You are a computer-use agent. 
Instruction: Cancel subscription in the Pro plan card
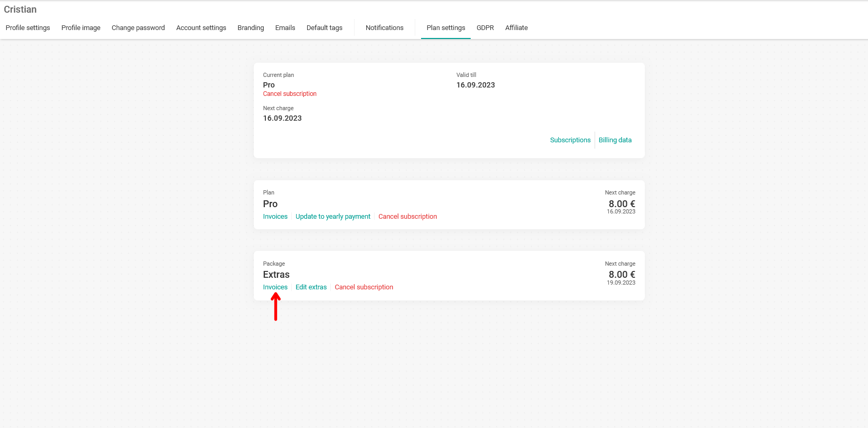[407, 217]
